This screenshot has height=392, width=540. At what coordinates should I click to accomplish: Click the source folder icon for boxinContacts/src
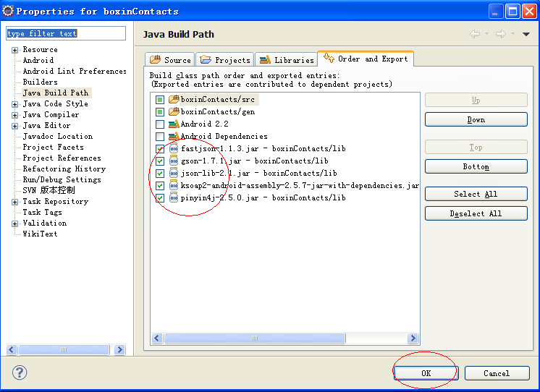tap(174, 100)
